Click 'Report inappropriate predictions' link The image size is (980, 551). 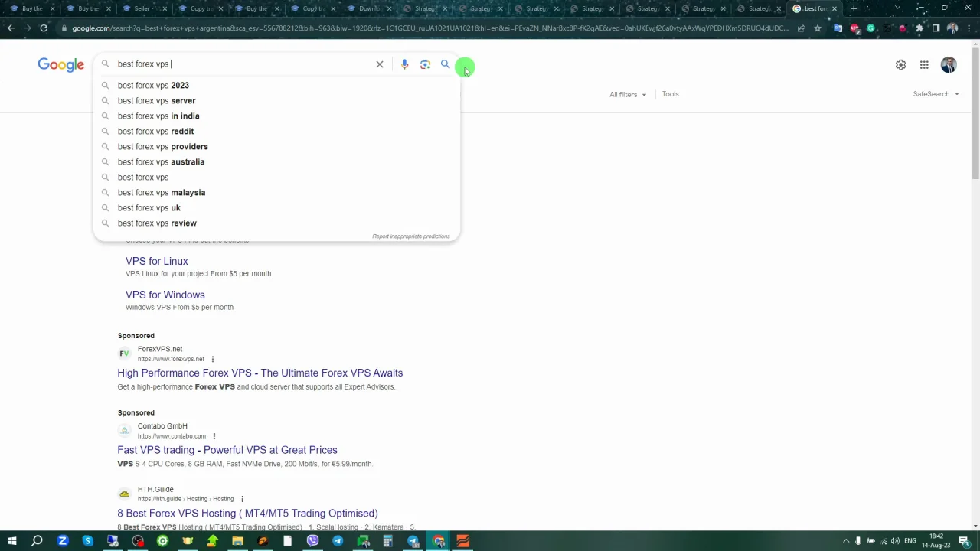(411, 236)
